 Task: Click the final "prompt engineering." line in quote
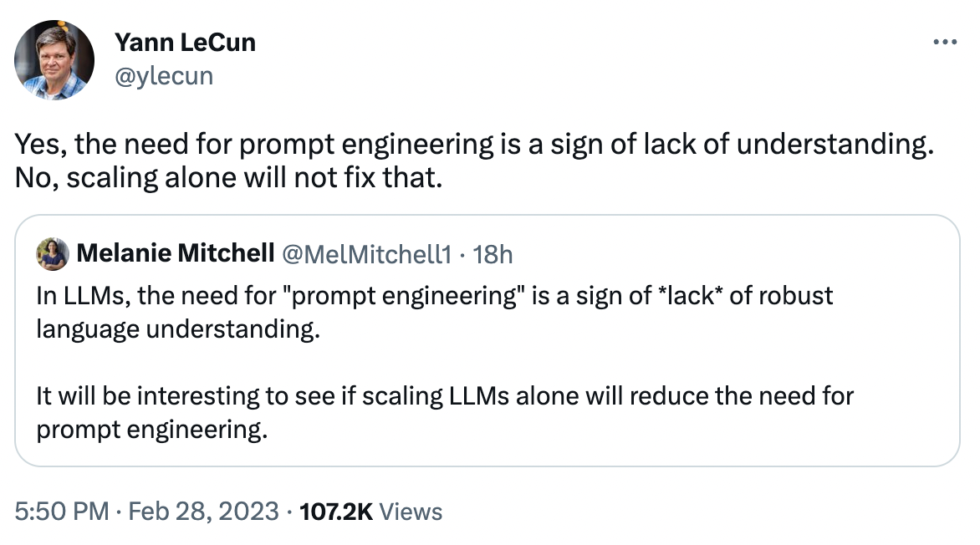tap(152, 430)
